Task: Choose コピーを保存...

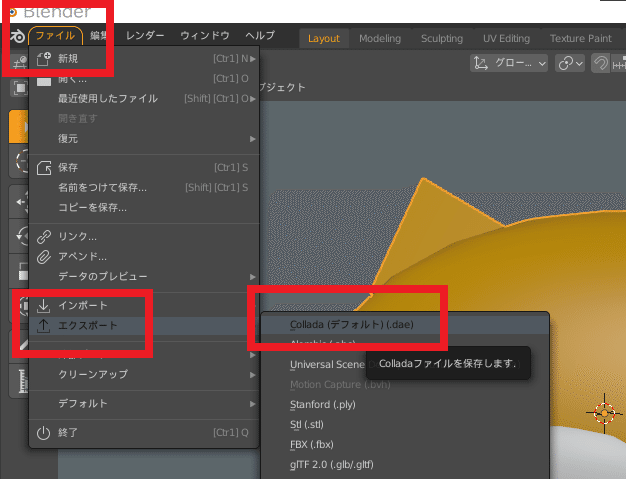Action: click(144, 207)
